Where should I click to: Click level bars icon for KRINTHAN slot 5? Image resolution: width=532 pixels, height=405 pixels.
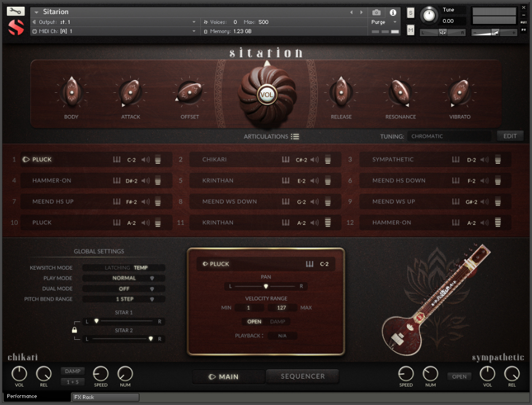tap(328, 181)
